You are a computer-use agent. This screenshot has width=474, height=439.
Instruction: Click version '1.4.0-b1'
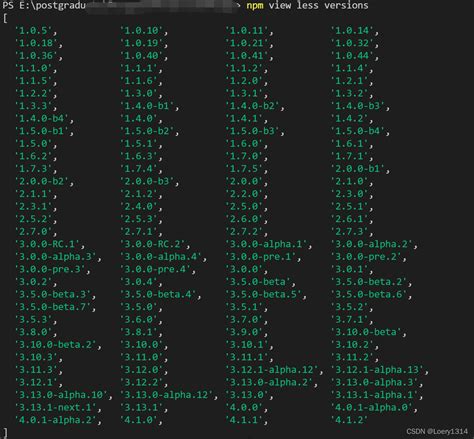(147, 106)
